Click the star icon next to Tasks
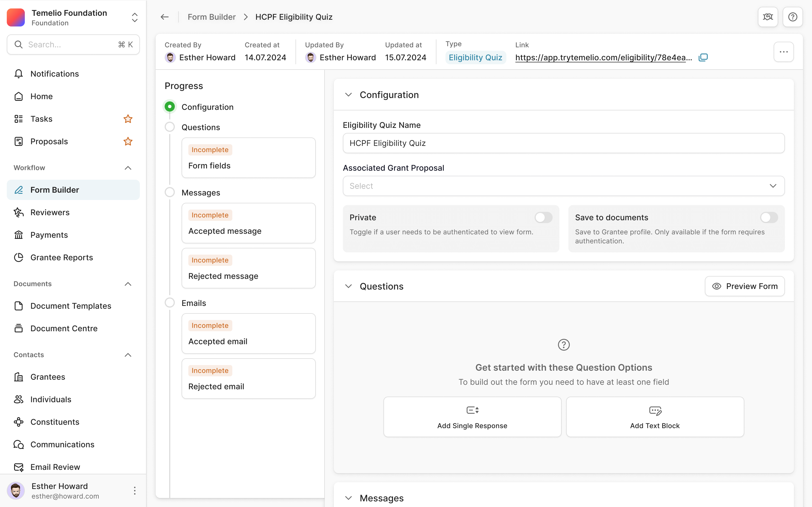 pyautogui.click(x=128, y=119)
